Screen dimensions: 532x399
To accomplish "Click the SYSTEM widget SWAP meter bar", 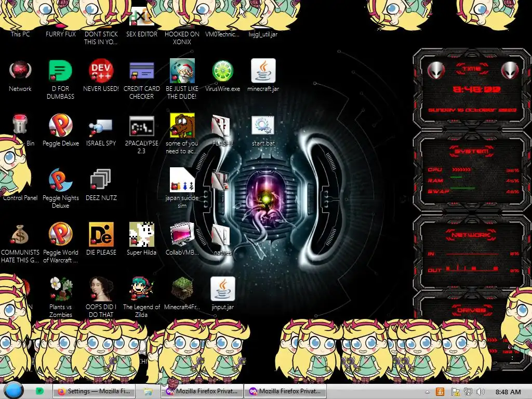I will click(x=462, y=188).
